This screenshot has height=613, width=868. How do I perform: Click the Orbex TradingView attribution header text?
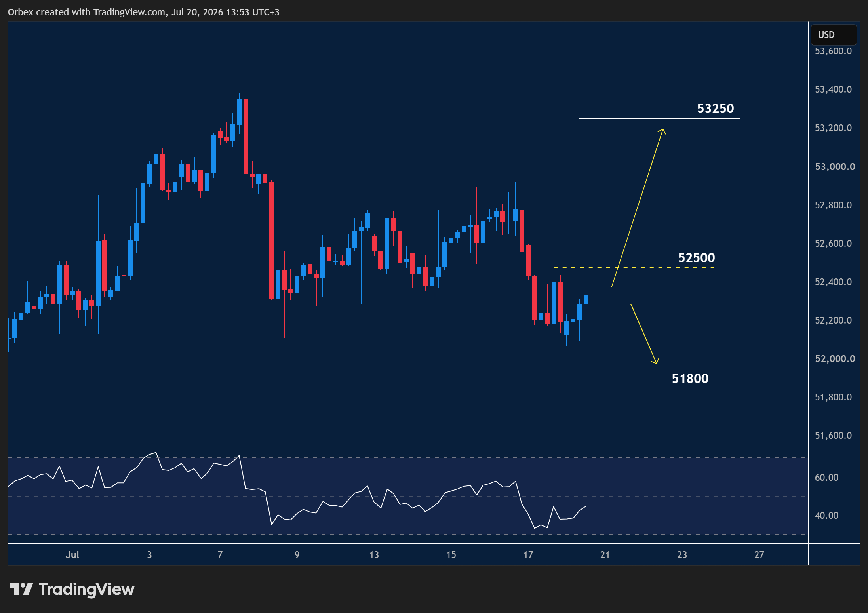[144, 12]
